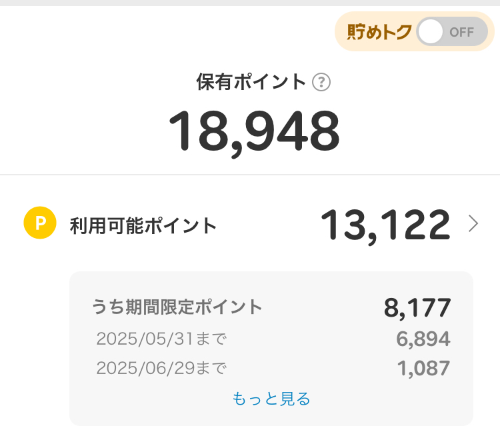Tap the OFF label on the toggle

461,32
